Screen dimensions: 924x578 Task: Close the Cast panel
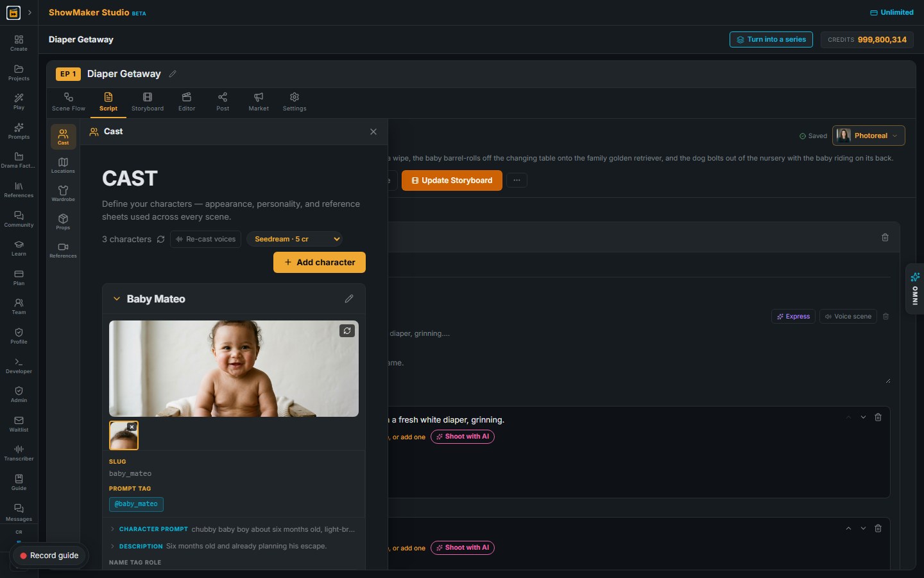point(373,132)
